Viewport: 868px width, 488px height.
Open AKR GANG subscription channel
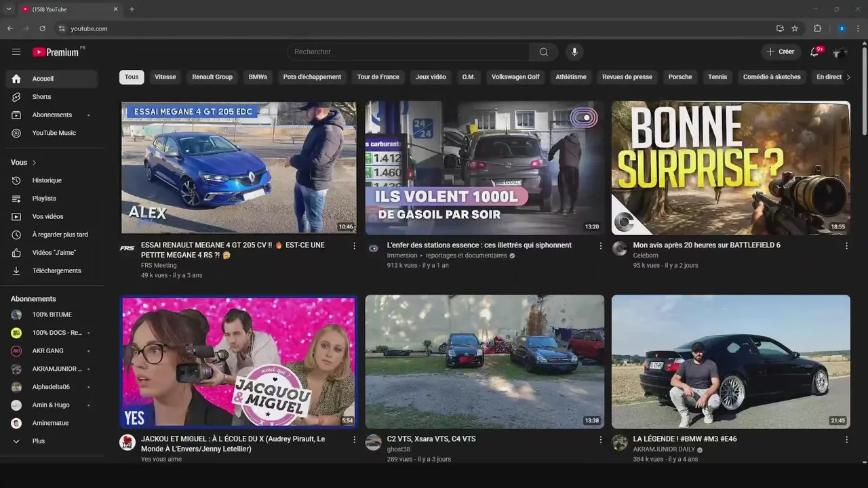click(52, 351)
